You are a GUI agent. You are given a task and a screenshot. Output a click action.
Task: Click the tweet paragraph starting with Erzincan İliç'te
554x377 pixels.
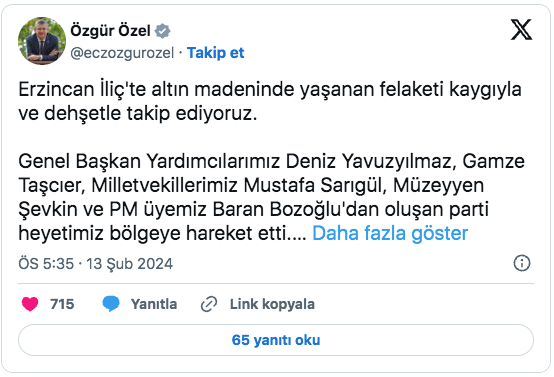[x=270, y=101]
